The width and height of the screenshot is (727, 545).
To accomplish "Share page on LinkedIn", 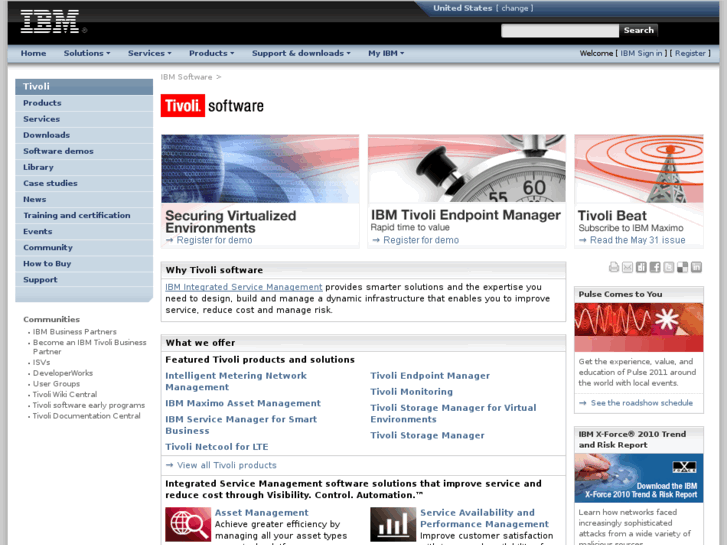I will [x=696, y=267].
